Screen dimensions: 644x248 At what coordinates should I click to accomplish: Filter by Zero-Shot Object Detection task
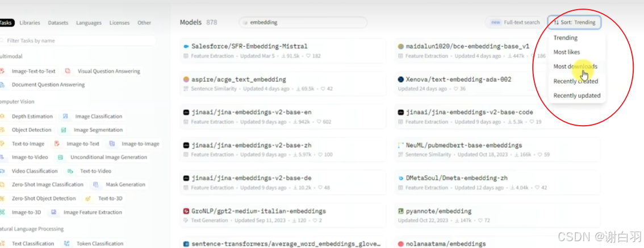39,199
